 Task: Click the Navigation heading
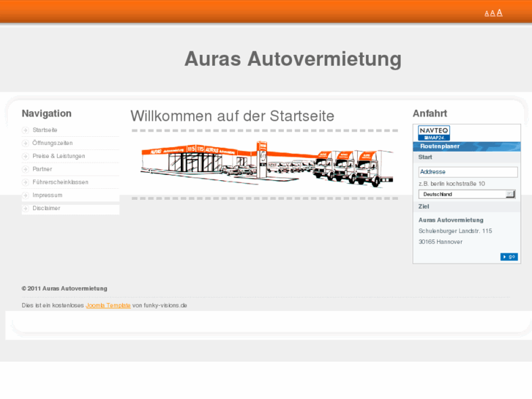click(x=47, y=113)
